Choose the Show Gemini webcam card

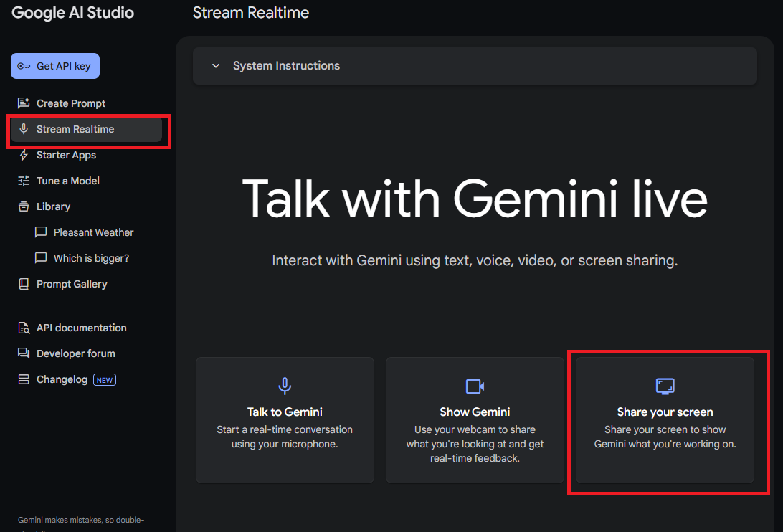click(x=475, y=419)
